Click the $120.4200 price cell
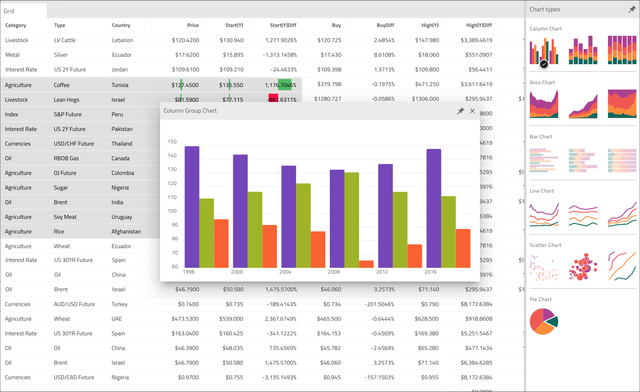This screenshot has height=392, width=640. click(x=185, y=40)
